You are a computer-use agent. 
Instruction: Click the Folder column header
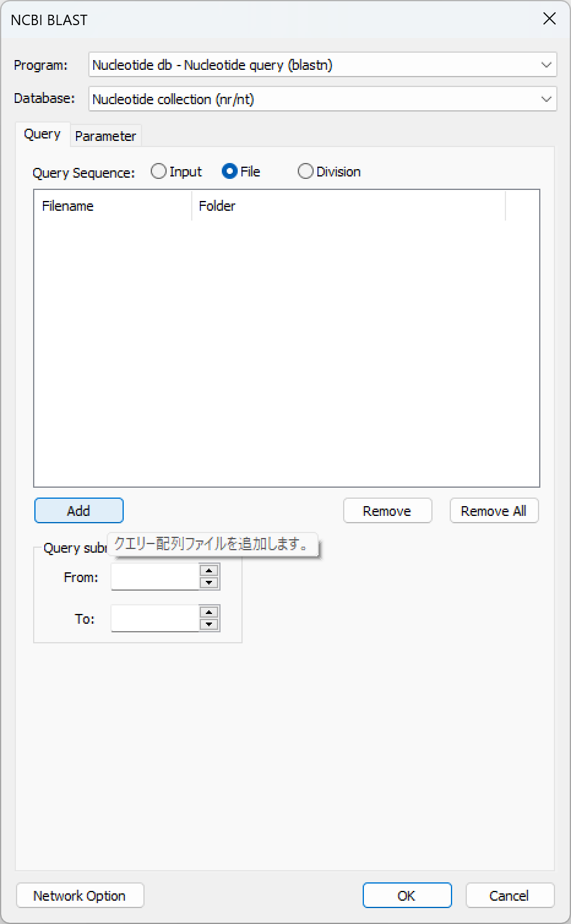pos(349,206)
